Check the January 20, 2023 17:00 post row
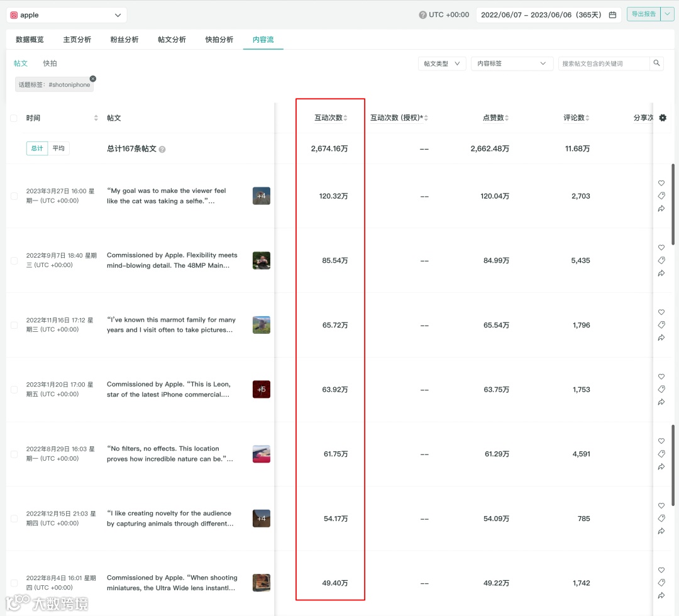 pyautogui.click(x=14, y=390)
